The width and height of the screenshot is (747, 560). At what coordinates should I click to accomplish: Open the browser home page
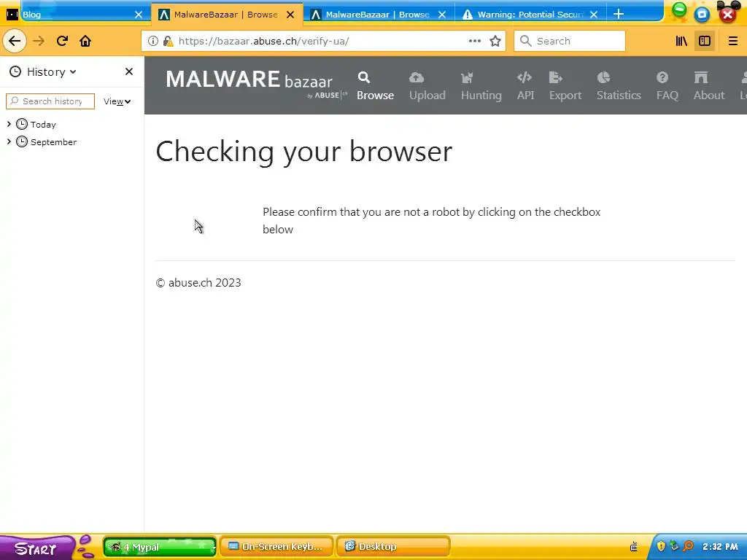pos(85,41)
